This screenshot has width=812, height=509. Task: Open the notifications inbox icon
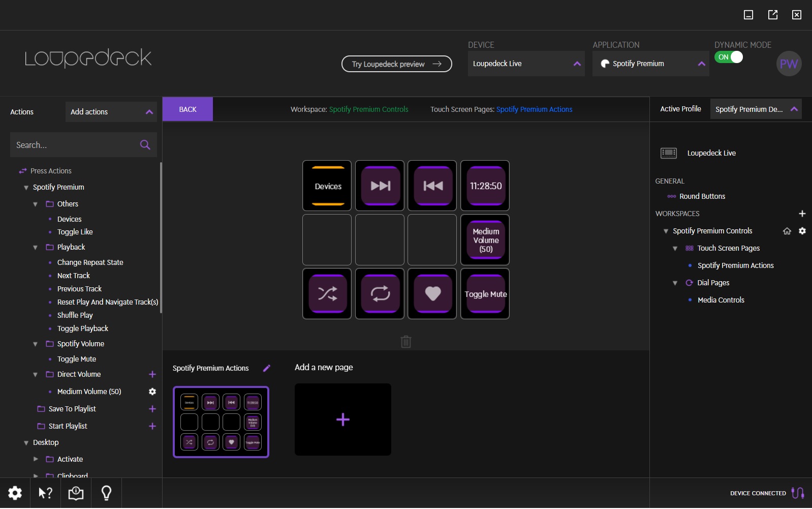click(x=76, y=493)
